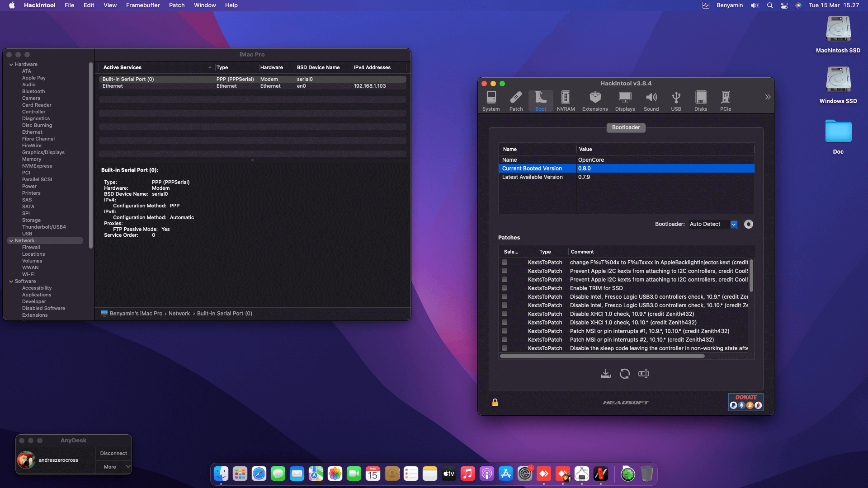Image resolution: width=868 pixels, height=488 pixels.
Task: Open the USB section in Hackintool
Action: [x=676, y=101]
